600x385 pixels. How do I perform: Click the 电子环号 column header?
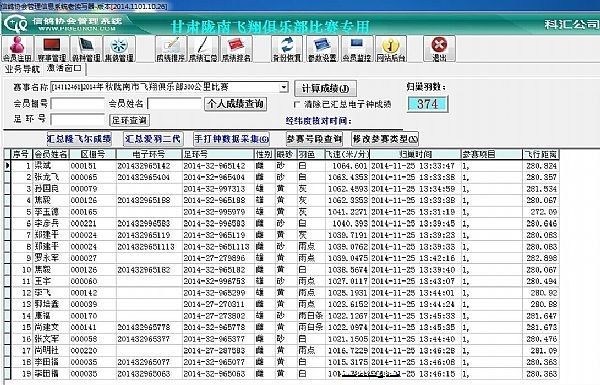149,154
